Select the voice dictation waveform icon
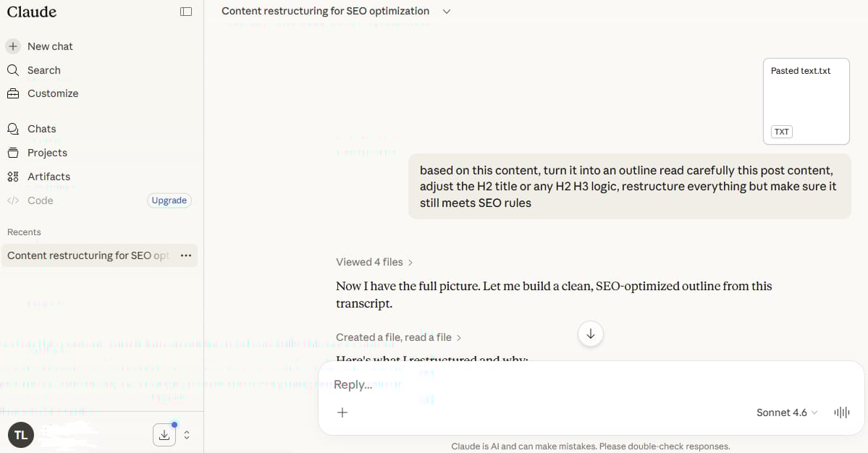 pos(841,412)
